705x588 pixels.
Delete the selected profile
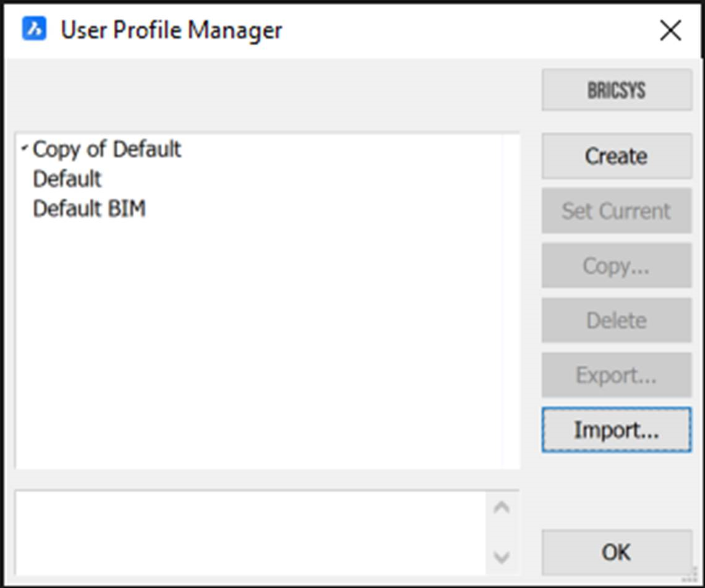coord(616,320)
